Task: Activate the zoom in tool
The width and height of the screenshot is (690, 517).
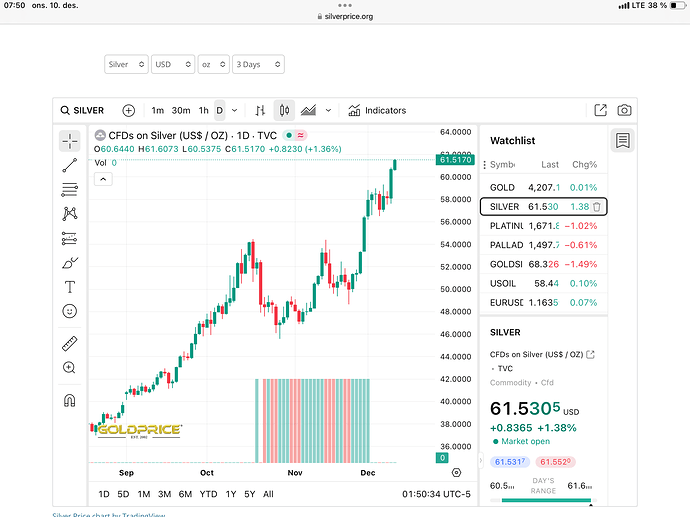Action: tap(69, 368)
